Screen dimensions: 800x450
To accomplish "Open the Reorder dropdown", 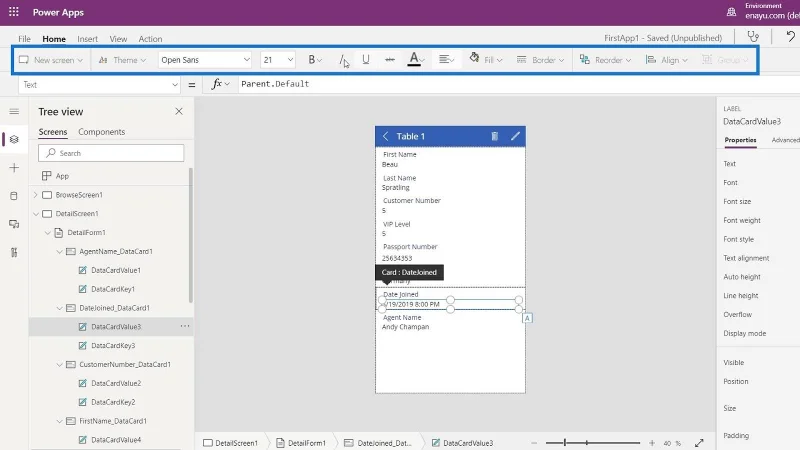I will tap(606, 60).
